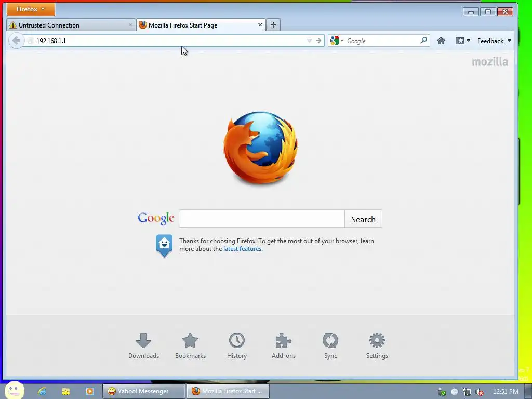The height and width of the screenshot is (399, 532).
Task: Expand the URL history dropdown arrow
Action: coord(309,41)
